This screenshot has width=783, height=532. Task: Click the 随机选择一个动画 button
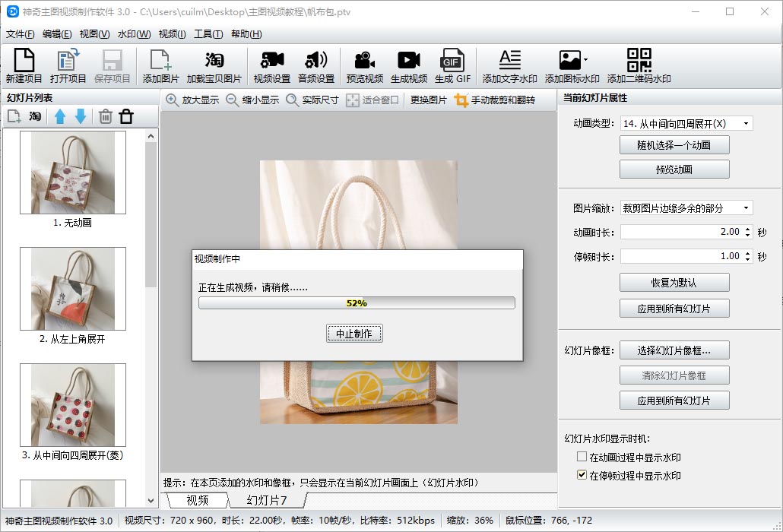(674, 145)
